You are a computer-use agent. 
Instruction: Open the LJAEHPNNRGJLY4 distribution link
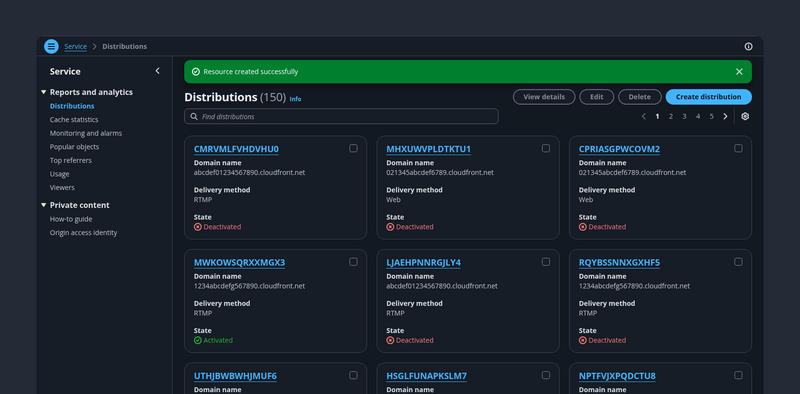pos(423,262)
